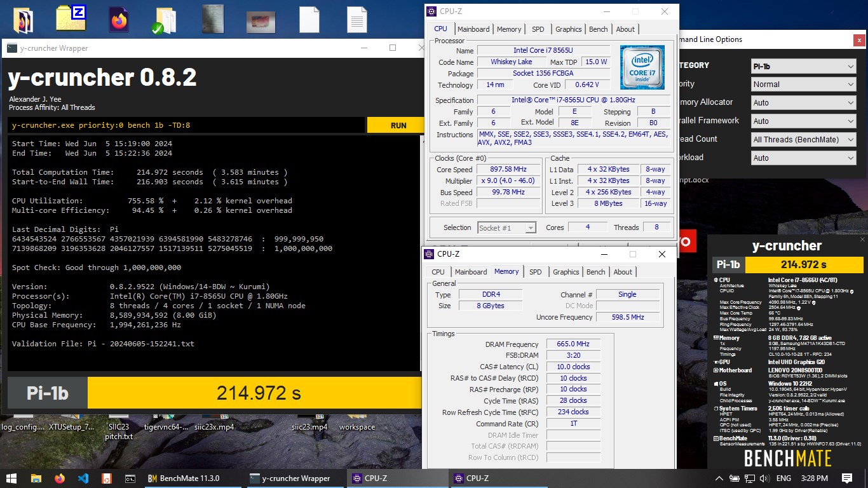Close the Command Line Options window
Screen dimensions: 868x488
[858, 39]
